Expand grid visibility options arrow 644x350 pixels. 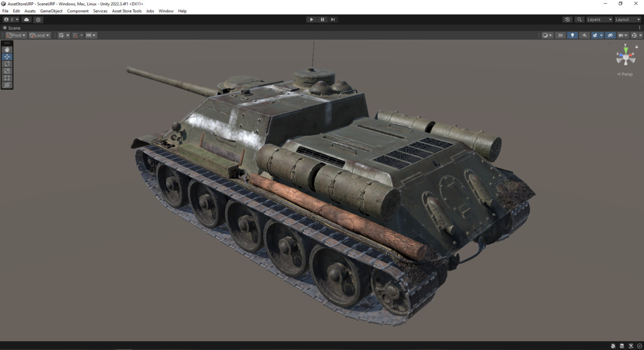tap(68, 35)
